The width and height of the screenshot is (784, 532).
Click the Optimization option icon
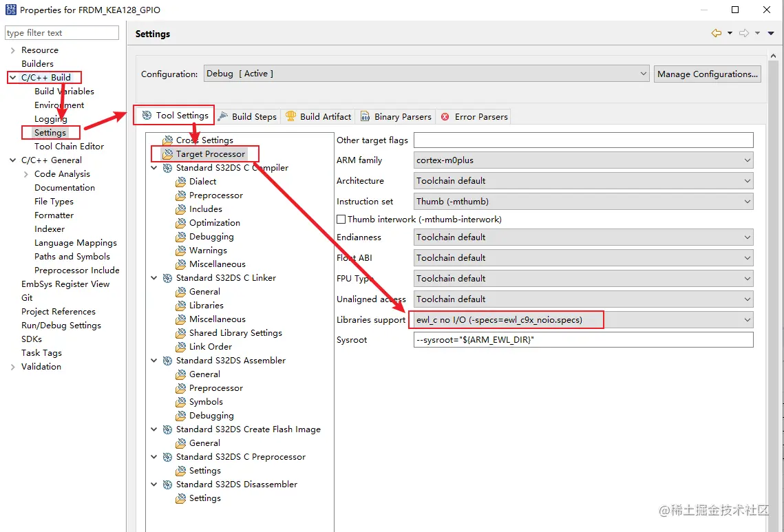[180, 223]
